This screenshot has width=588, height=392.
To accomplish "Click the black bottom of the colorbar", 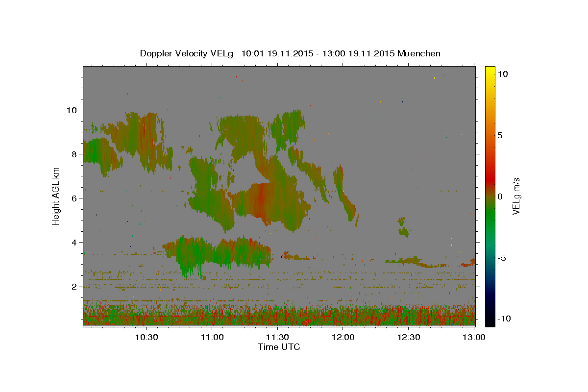I will pyautogui.click(x=490, y=323).
